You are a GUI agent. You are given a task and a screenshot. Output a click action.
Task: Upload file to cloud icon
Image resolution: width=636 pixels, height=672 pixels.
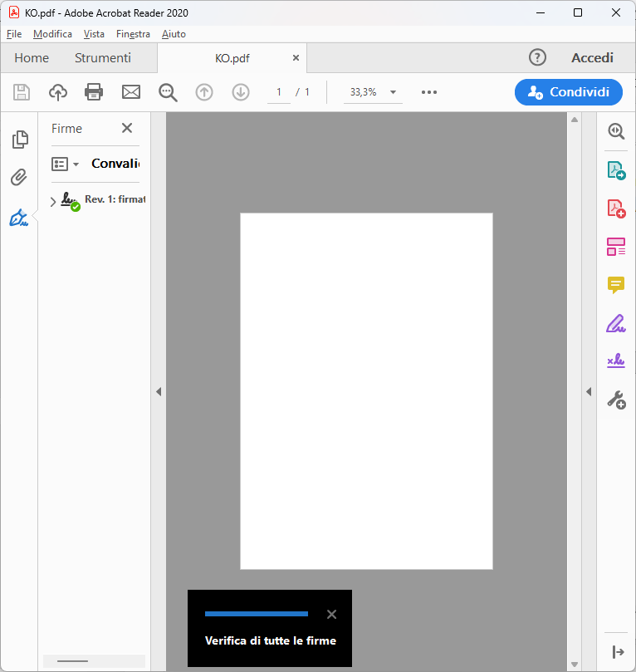[58, 92]
